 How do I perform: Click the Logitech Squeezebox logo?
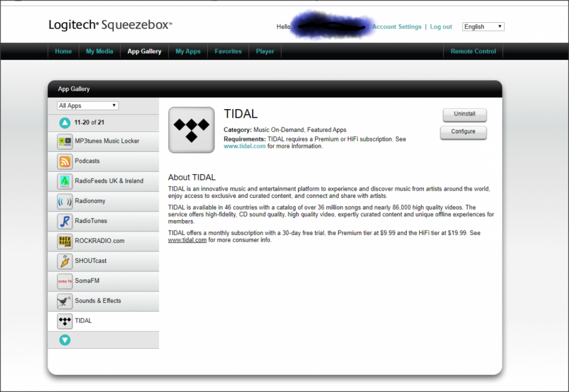point(110,24)
